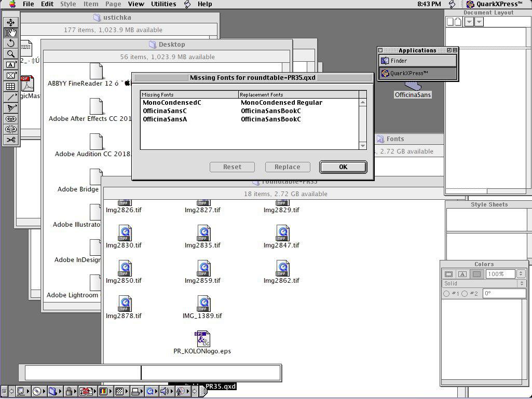Select OfficinaSansC missing font row
Viewport: 532px width, 399px height.
pos(250,111)
